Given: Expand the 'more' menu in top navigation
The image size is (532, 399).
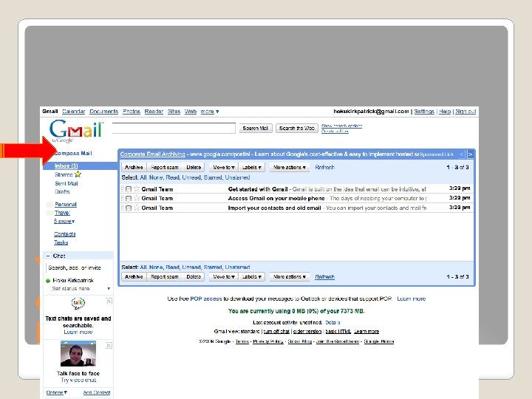Looking at the screenshot, I should [210, 112].
